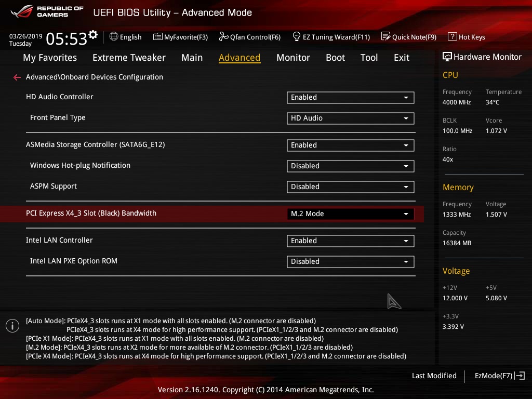Click the MyFavorite list icon
This screenshot has width=532, height=399.
158,37
